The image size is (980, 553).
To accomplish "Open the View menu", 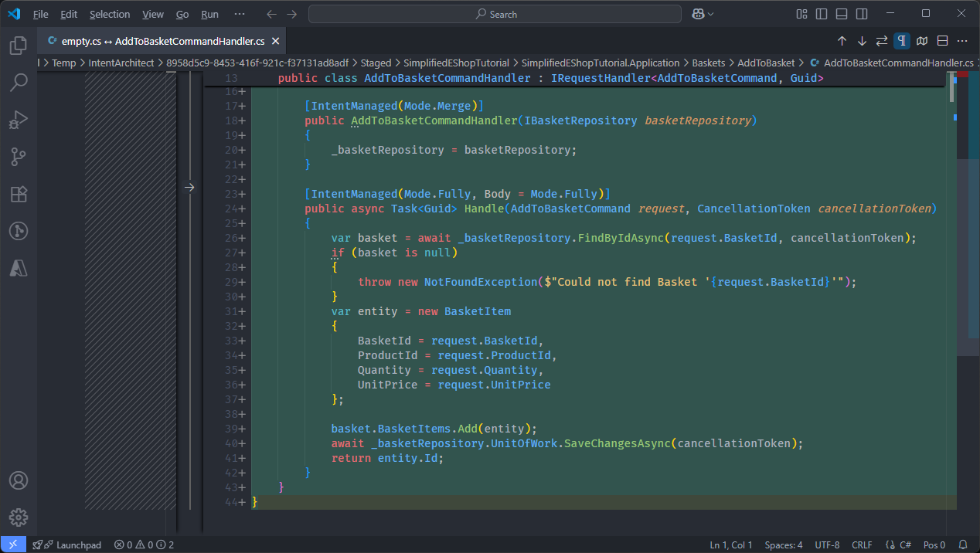I will (x=153, y=14).
